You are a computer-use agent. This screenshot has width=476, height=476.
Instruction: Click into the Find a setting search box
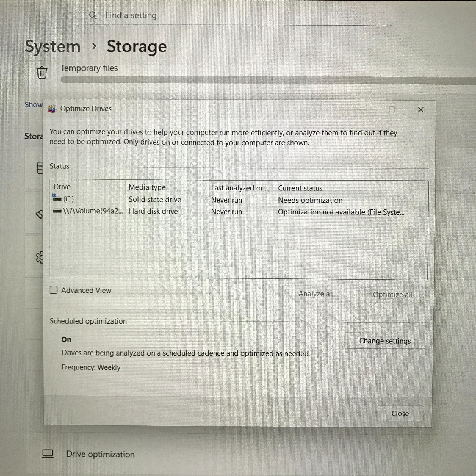click(x=239, y=15)
